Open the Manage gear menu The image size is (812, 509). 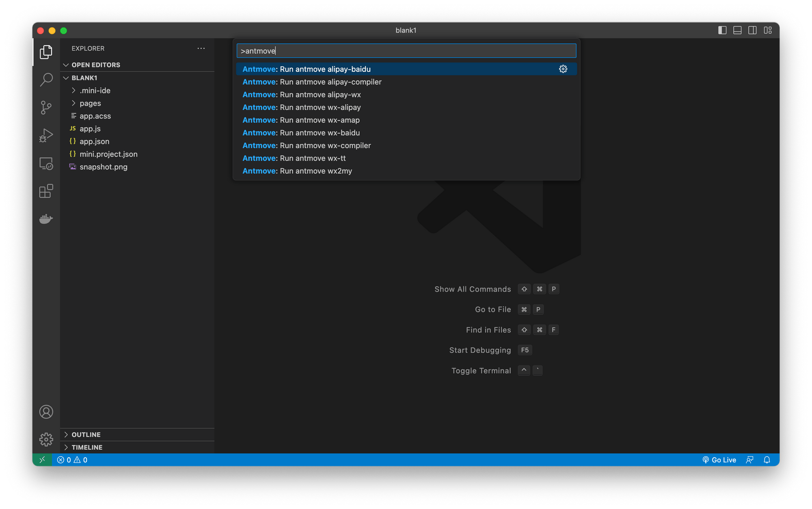(x=46, y=440)
